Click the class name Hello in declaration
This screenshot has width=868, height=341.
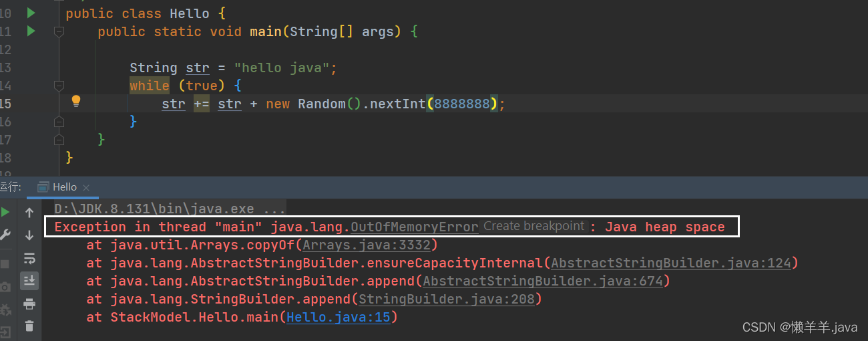190,13
